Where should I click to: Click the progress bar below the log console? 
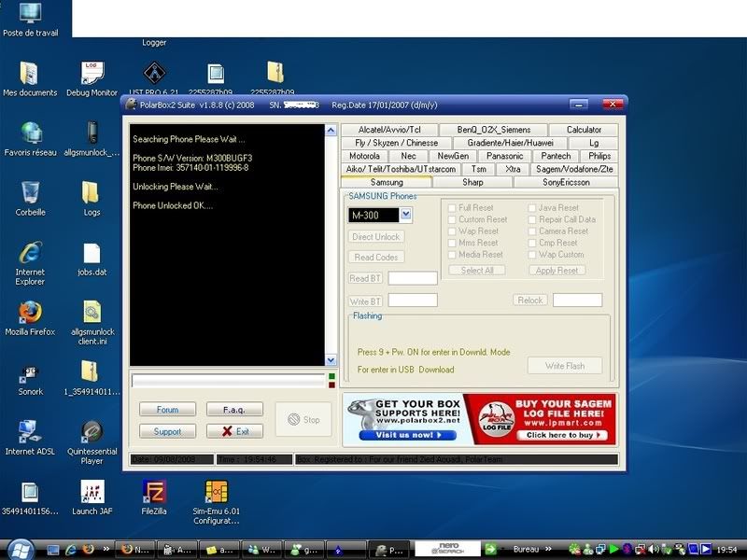[229, 381]
